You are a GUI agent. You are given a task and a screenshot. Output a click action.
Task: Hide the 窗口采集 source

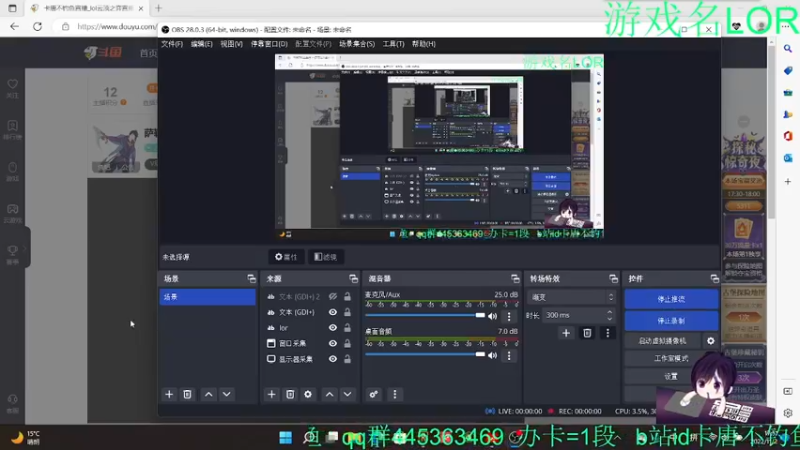(x=333, y=343)
